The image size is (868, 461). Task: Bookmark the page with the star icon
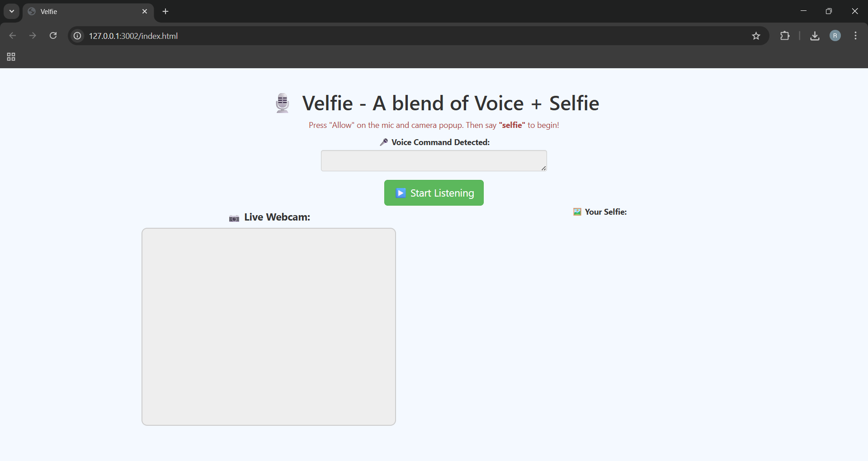756,36
